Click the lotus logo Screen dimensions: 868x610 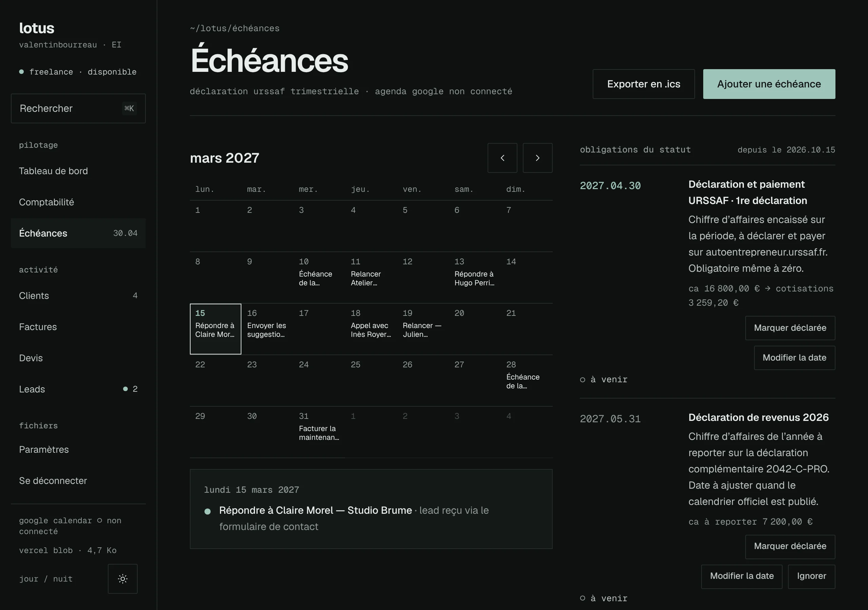pyautogui.click(x=37, y=28)
